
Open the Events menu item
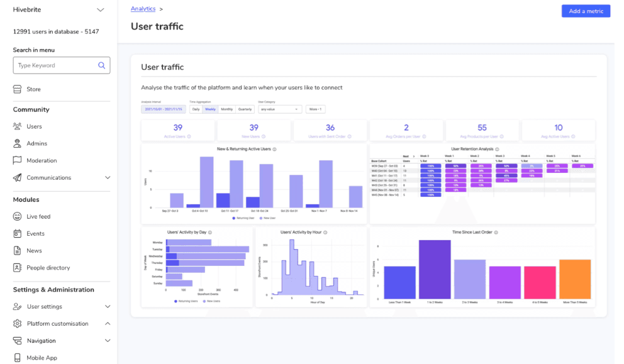[x=35, y=233]
